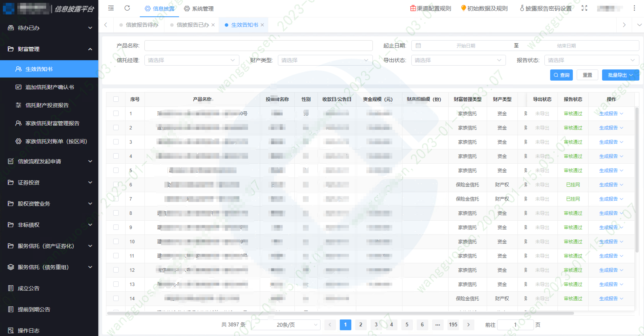Go to page 2 in pagination
This screenshot has width=644, height=336.
pos(361,324)
